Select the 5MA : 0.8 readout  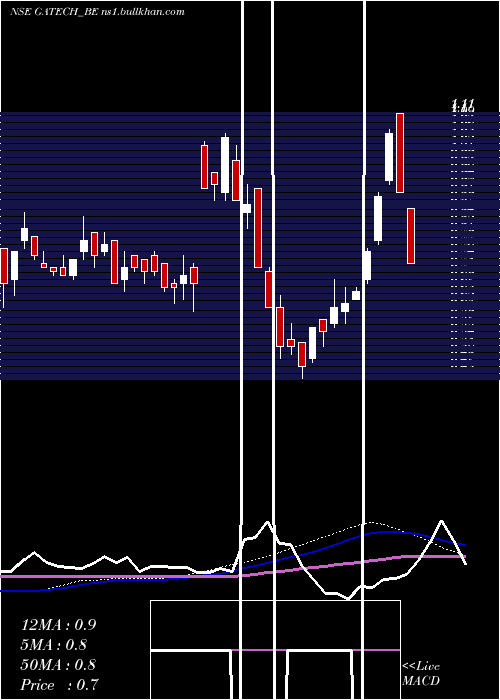pyautogui.click(x=54, y=645)
